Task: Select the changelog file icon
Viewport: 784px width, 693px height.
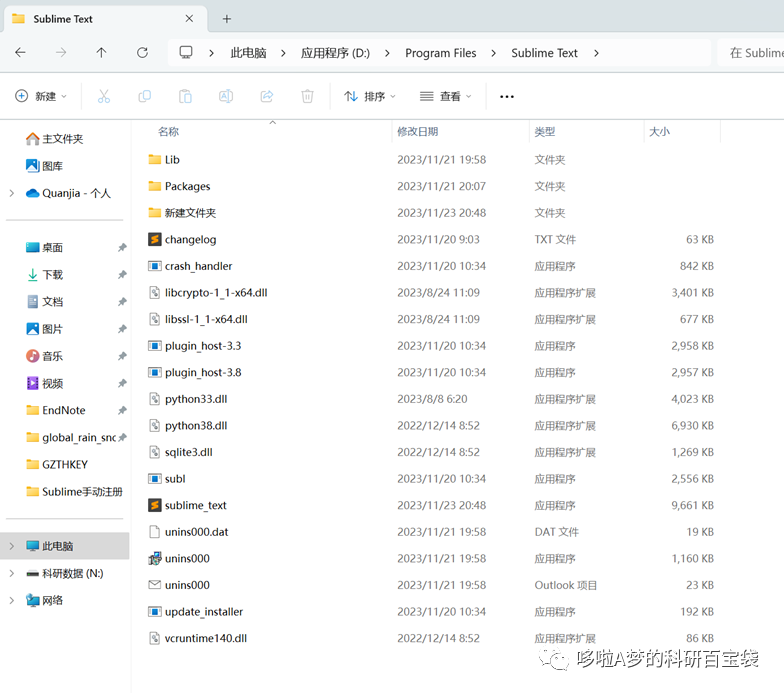Action: (154, 239)
